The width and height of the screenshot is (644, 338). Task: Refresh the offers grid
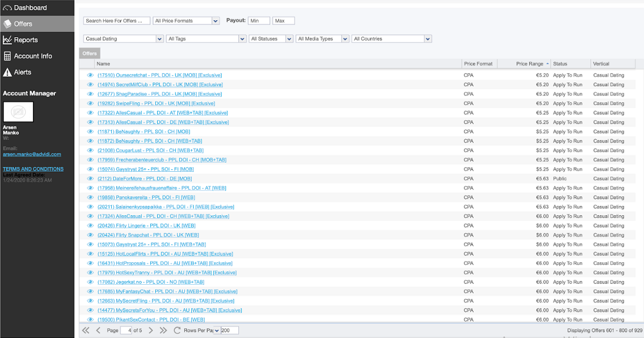177,330
